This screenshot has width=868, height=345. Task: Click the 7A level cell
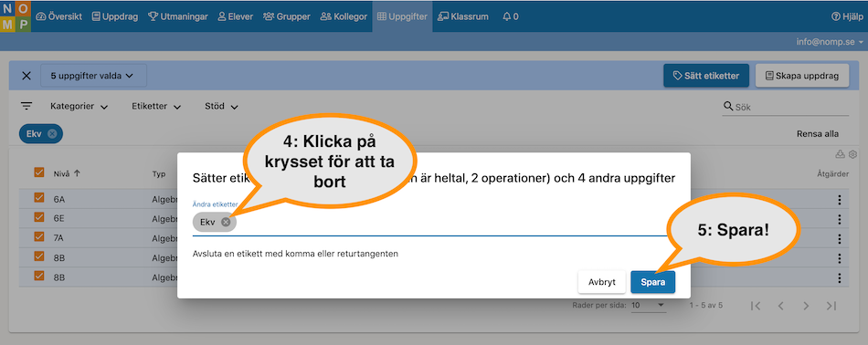(x=59, y=239)
